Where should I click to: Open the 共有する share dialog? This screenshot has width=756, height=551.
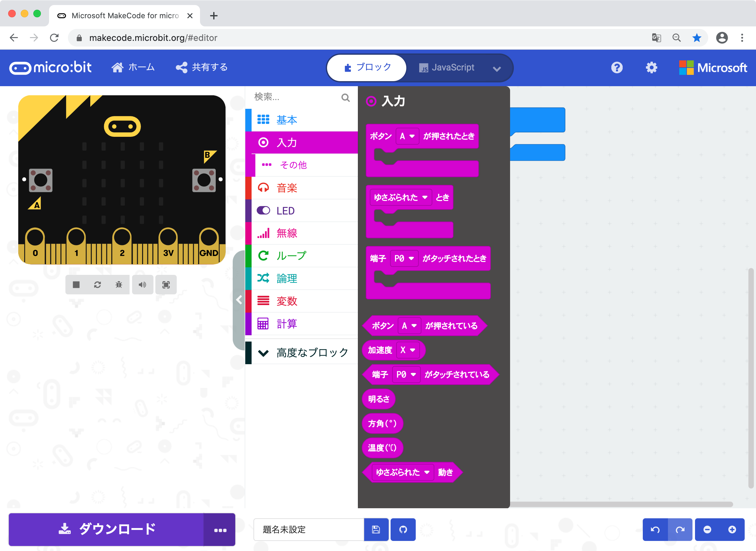tap(202, 67)
